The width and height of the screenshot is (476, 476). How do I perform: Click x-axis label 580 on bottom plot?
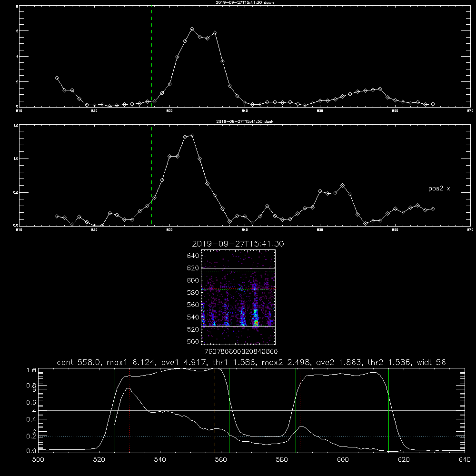[282, 460]
